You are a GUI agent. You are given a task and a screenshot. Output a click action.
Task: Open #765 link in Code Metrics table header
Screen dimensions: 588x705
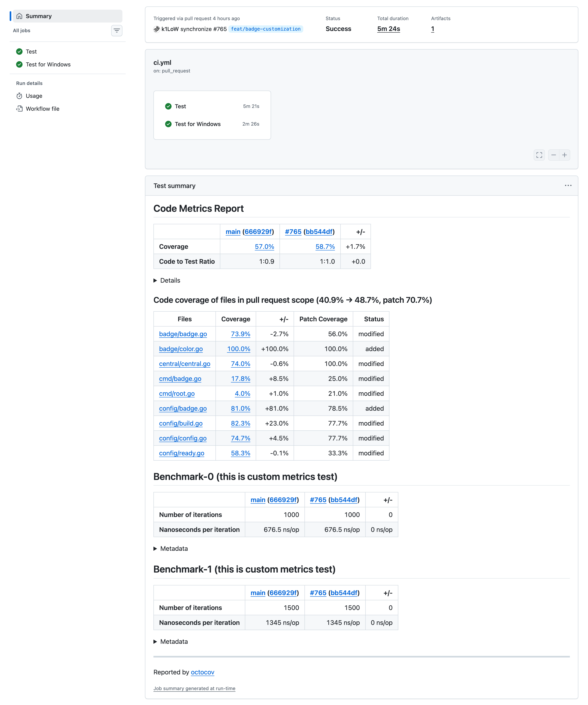[293, 232]
